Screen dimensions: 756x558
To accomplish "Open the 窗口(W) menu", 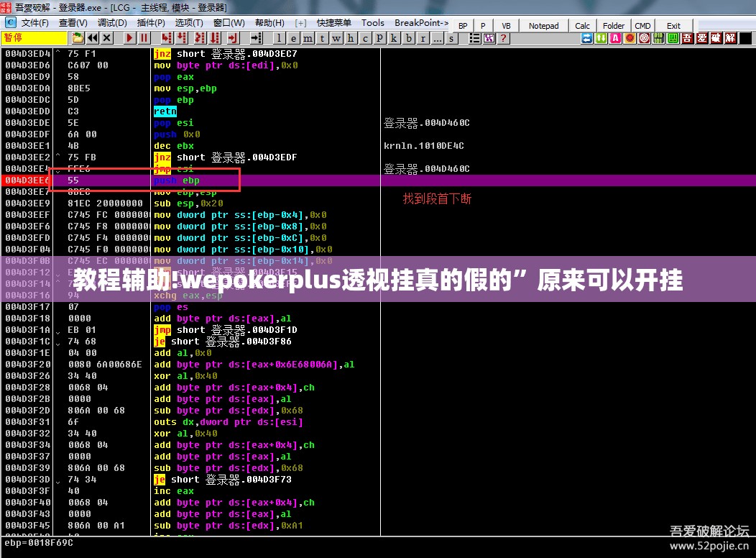I will 229,23.
